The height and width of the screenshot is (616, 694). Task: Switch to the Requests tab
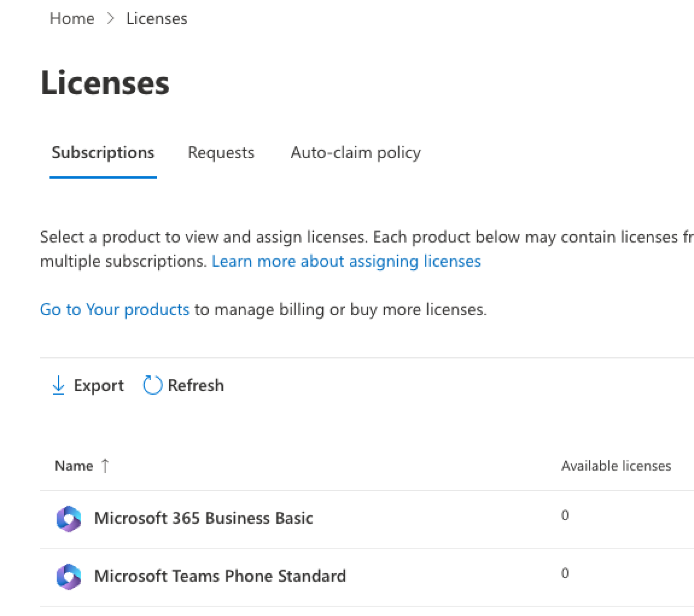[221, 153]
